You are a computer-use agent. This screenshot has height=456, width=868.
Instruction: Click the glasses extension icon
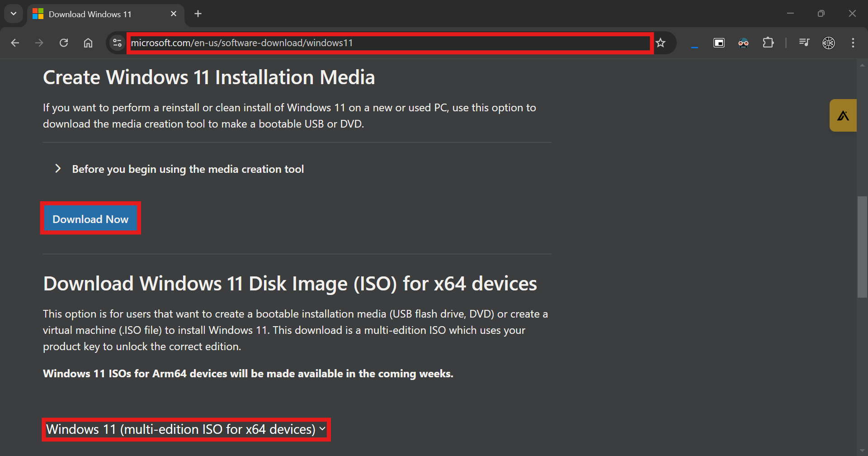tap(743, 43)
